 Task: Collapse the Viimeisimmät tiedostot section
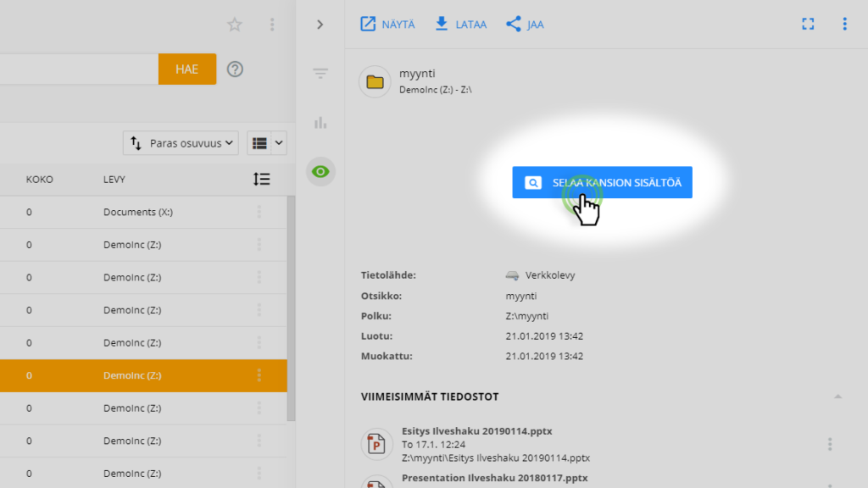point(837,396)
